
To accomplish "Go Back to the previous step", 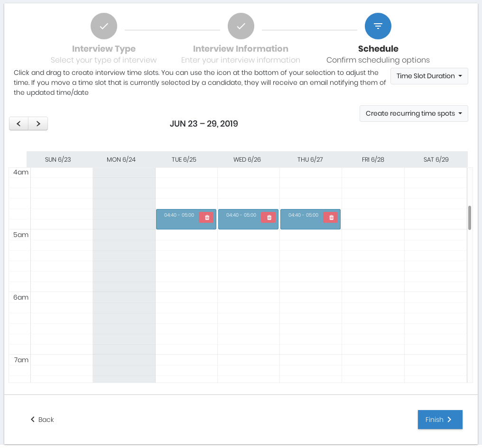I will click(42, 420).
